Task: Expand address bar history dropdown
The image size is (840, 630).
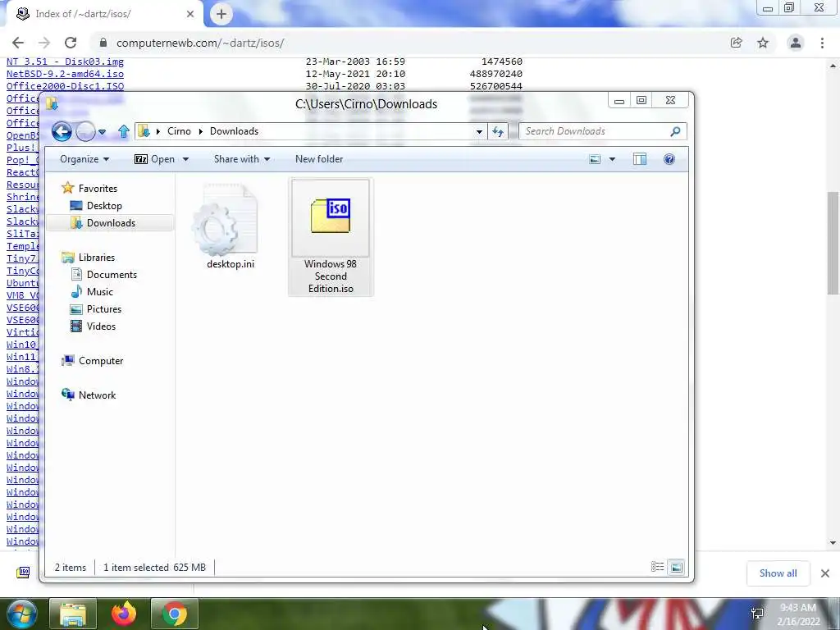Action: 479,132
